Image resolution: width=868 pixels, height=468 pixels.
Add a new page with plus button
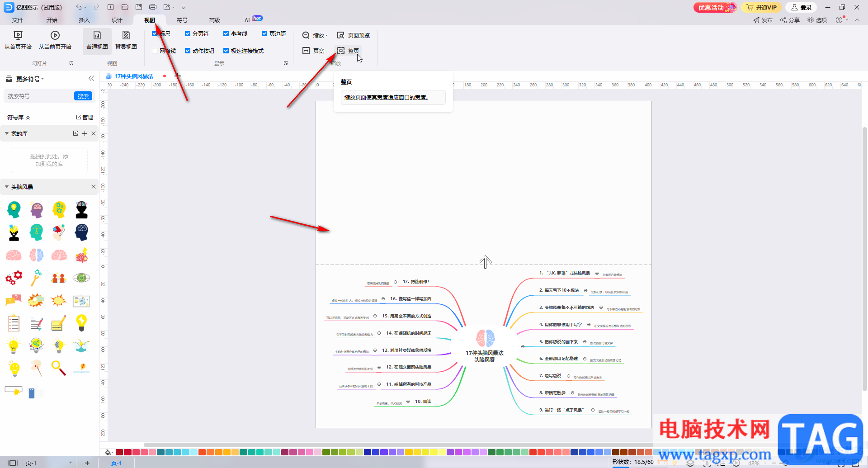coord(87,463)
